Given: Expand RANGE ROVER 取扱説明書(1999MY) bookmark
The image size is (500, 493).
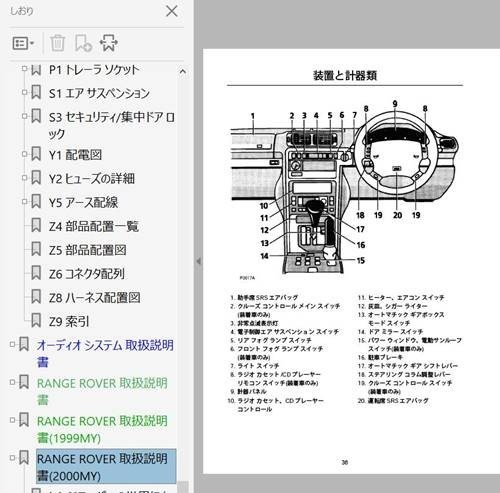Looking at the screenshot, I should pos(12,420).
